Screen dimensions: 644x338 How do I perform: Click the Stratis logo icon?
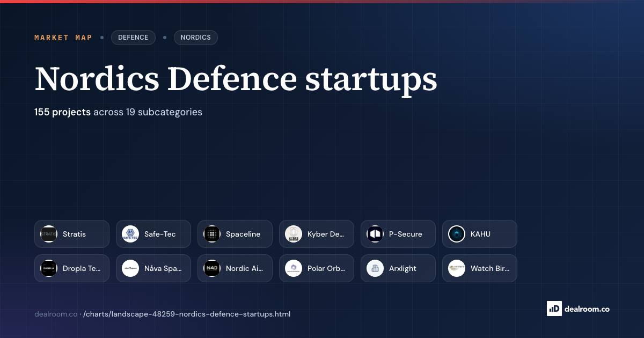point(49,234)
